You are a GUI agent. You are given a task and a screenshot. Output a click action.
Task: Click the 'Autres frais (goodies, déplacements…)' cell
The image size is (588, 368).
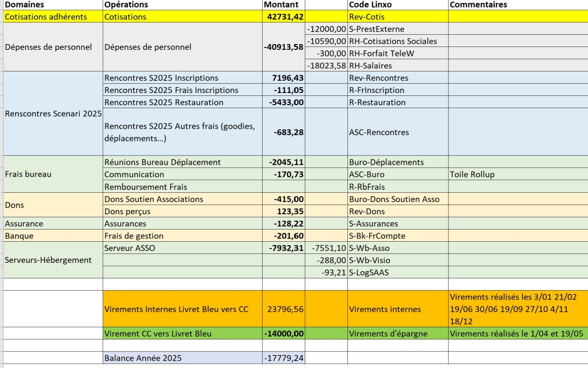pos(182,132)
